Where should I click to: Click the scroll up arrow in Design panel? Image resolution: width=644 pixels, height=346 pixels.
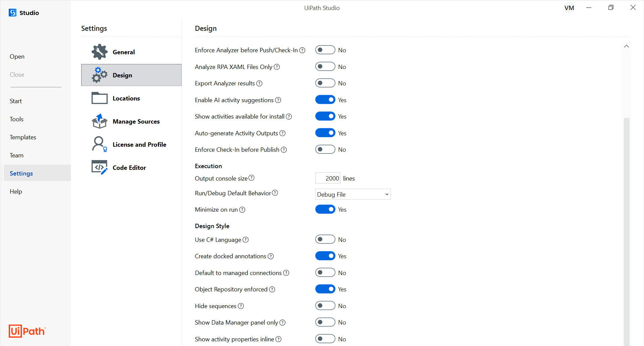coord(626,46)
